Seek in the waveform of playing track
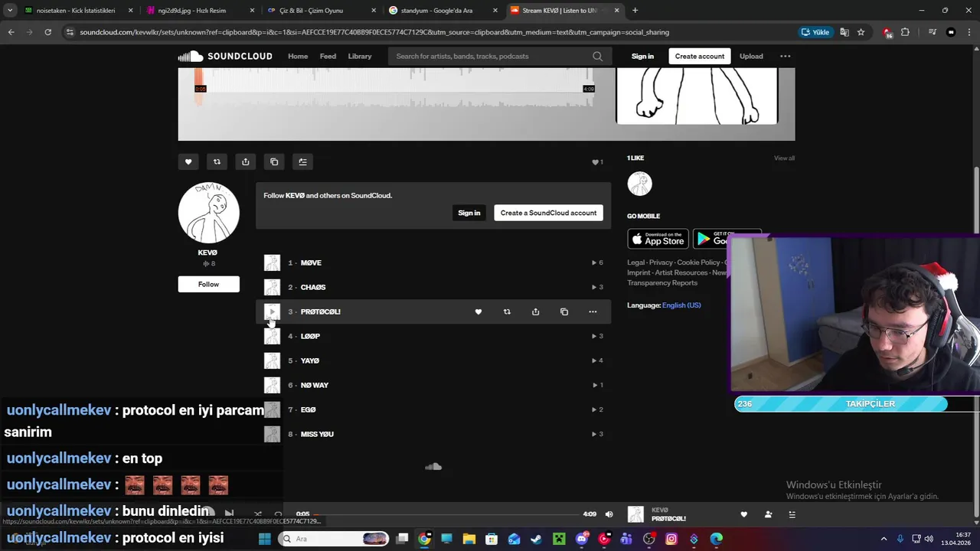The image size is (980, 551). point(394,88)
